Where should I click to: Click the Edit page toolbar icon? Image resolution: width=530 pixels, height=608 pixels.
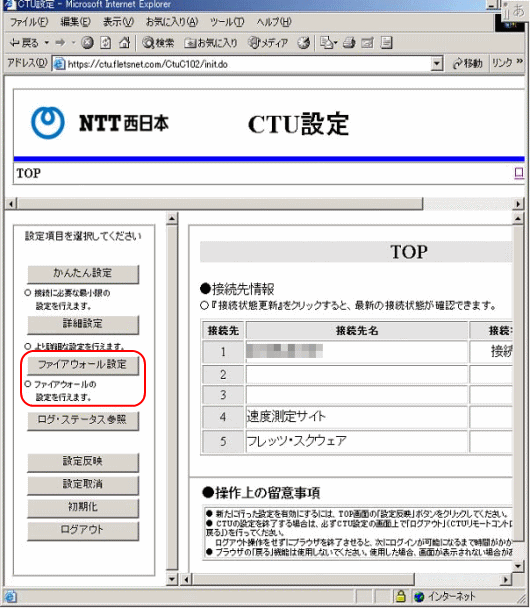(x=367, y=43)
